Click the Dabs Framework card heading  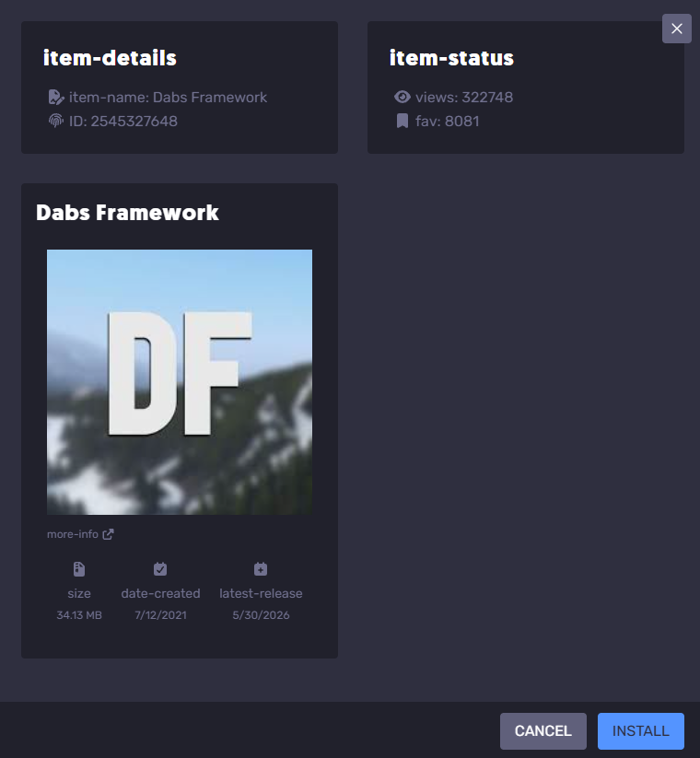coord(127,213)
